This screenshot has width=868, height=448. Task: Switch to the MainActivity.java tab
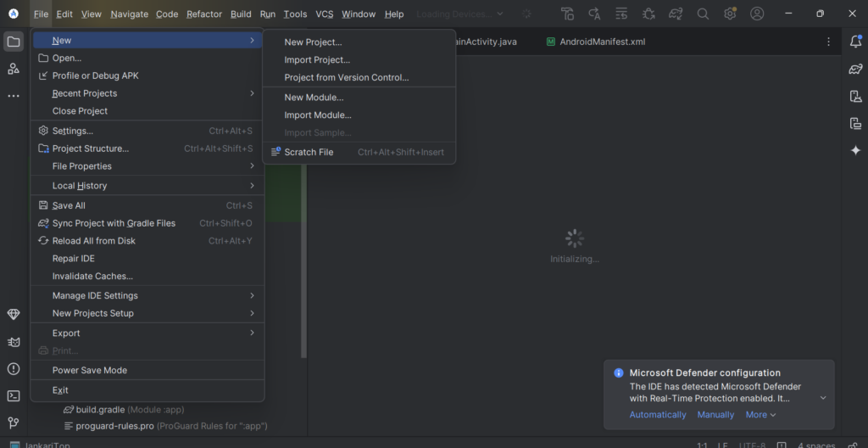487,42
